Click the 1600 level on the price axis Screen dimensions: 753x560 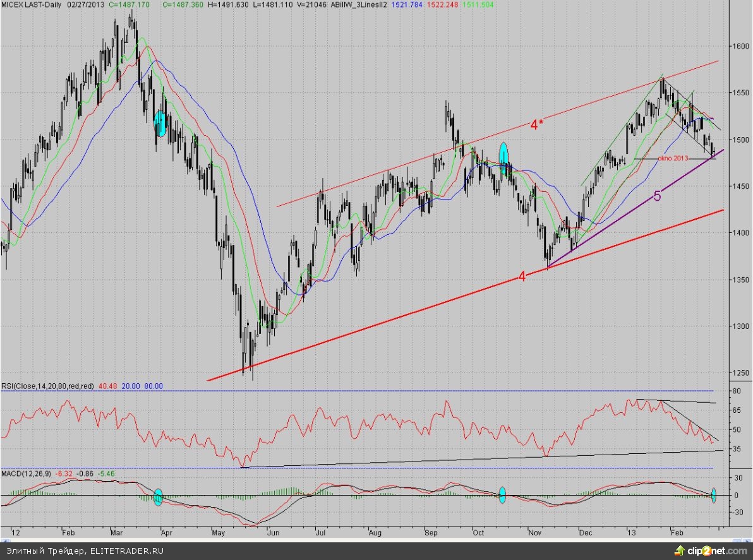coord(740,46)
